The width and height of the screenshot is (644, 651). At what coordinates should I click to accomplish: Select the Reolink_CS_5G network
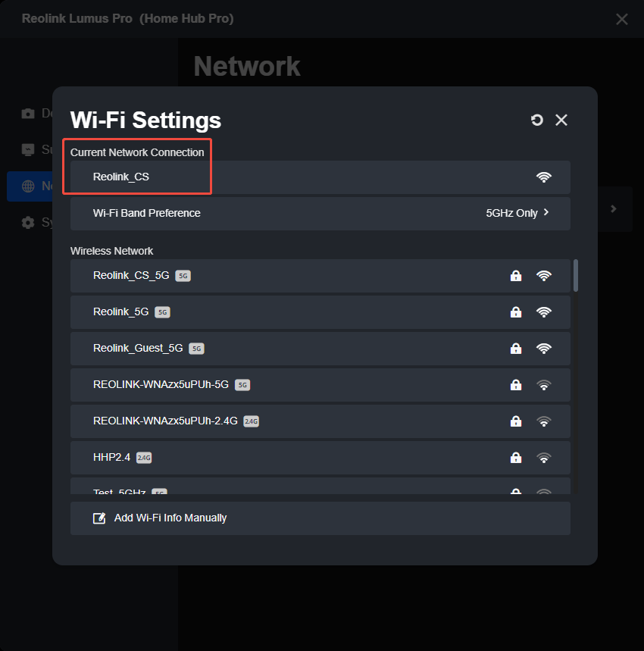[320, 276]
